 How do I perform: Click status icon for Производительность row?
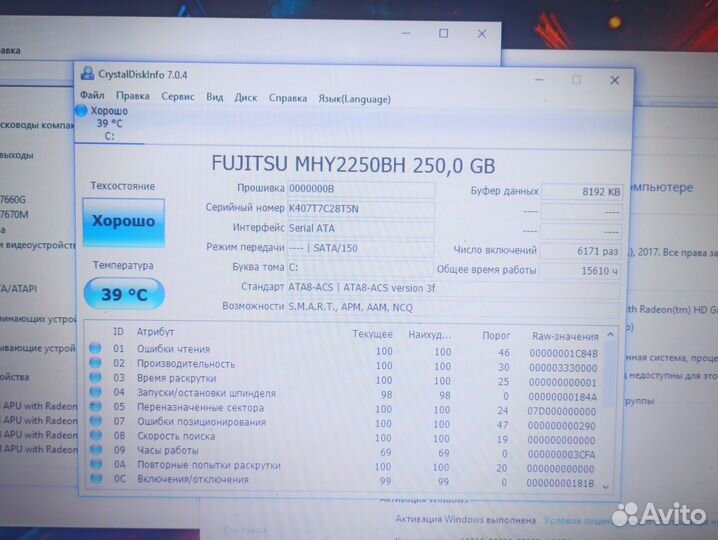(95, 363)
